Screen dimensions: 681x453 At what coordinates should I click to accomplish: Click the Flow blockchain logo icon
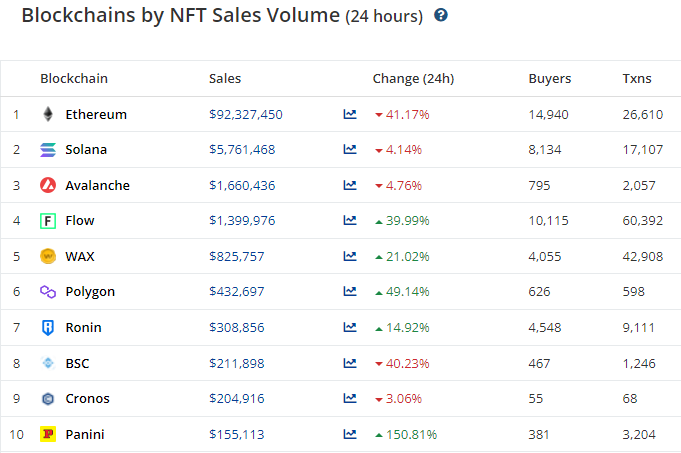pyautogui.click(x=48, y=221)
